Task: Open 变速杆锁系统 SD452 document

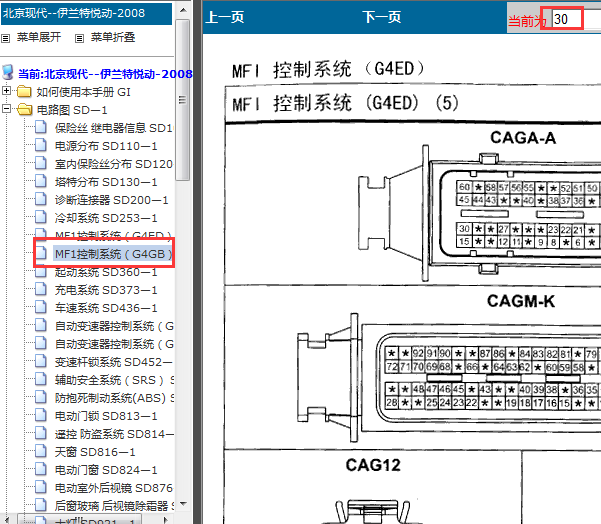Action: click(114, 362)
